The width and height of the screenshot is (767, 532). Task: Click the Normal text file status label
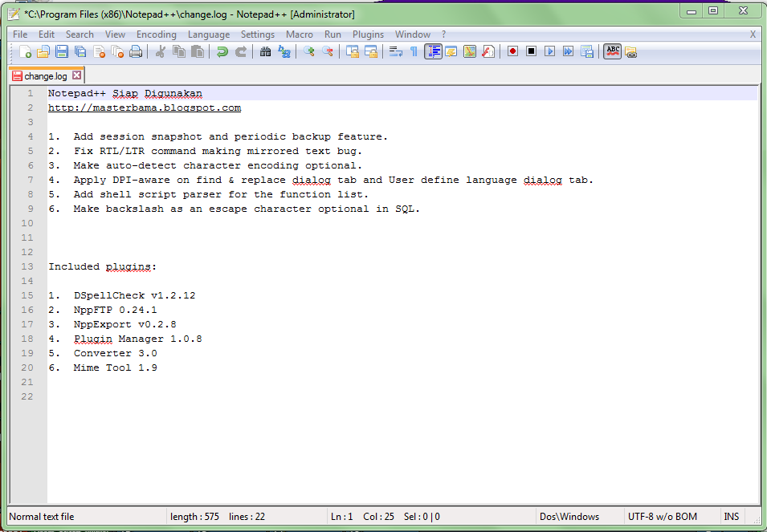(x=42, y=517)
